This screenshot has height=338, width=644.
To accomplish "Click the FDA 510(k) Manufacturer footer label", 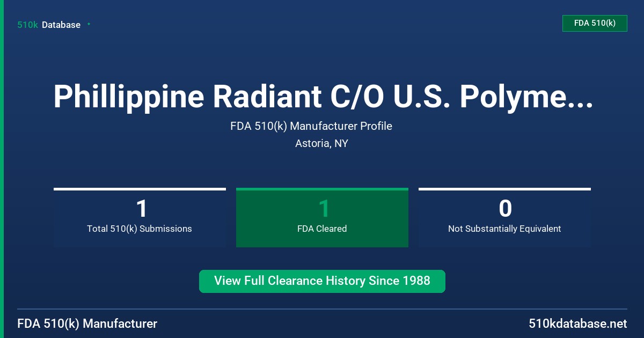I will [x=87, y=324].
